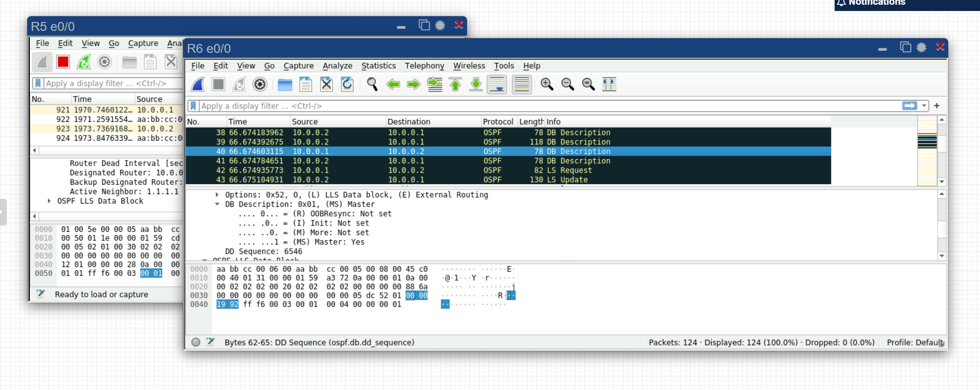Open capture options gear in R6 toolbar

click(x=260, y=84)
